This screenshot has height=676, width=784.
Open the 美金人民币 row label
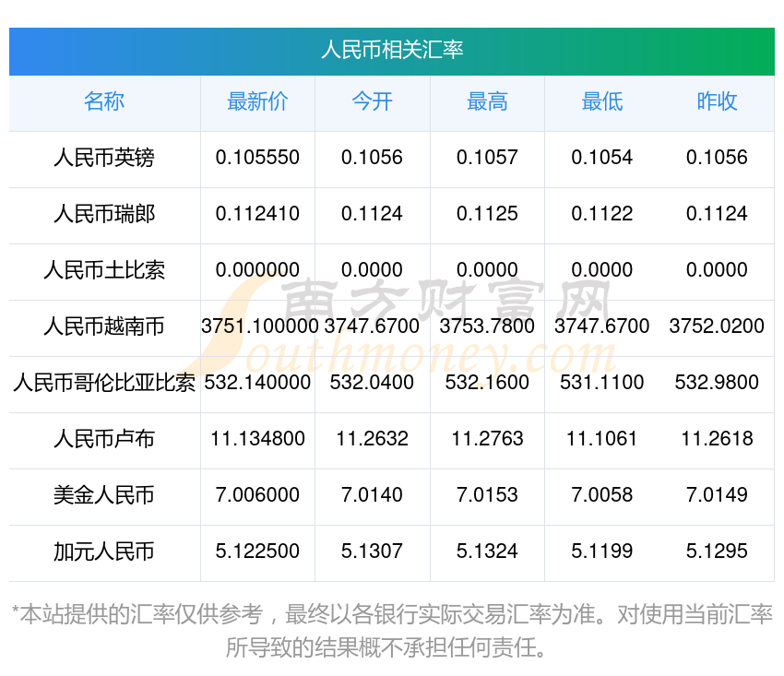pyautogui.click(x=104, y=495)
